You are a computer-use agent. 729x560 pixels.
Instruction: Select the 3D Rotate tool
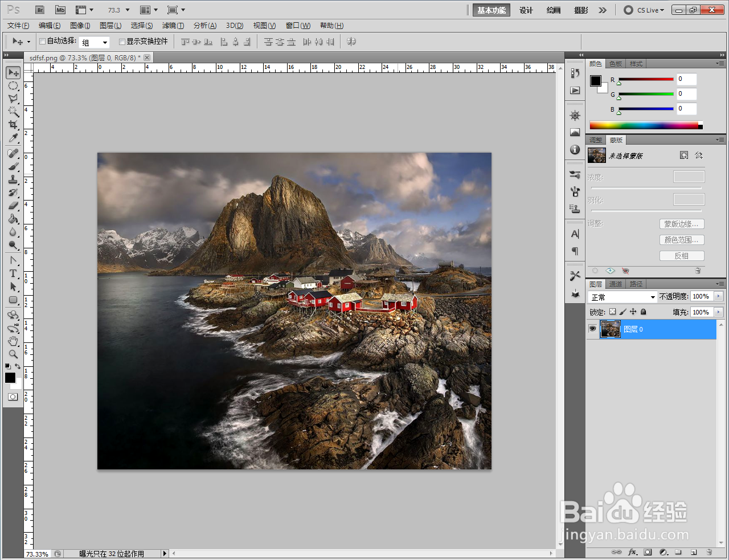click(13, 315)
